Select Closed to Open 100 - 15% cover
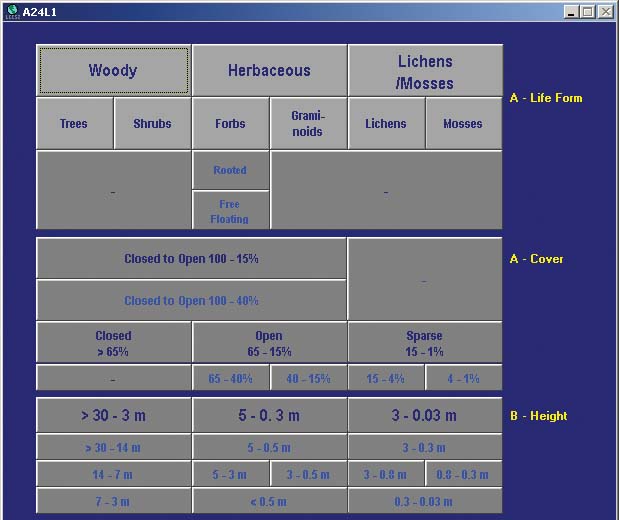Image resolution: width=619 pixels, height=520 pixels. point(191,258)
